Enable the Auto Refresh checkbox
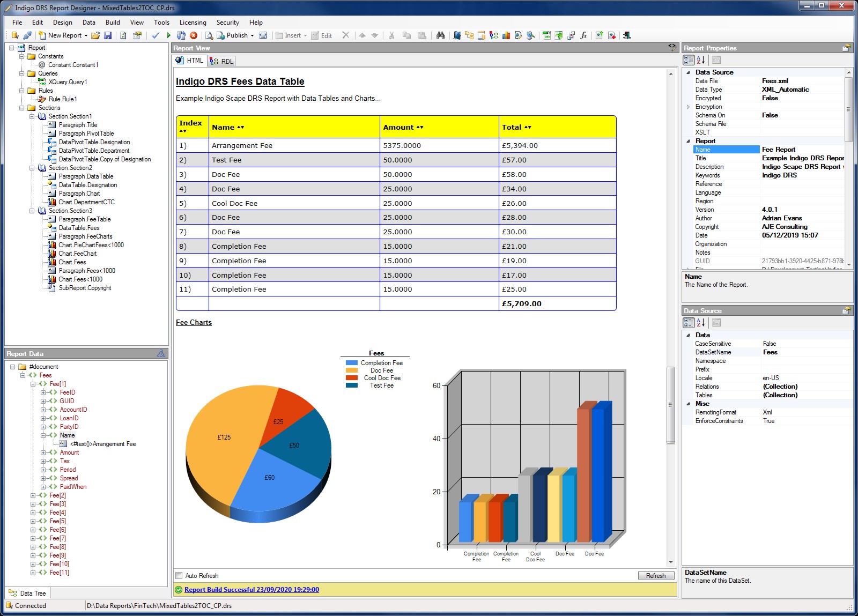 [x=179, y=576]
